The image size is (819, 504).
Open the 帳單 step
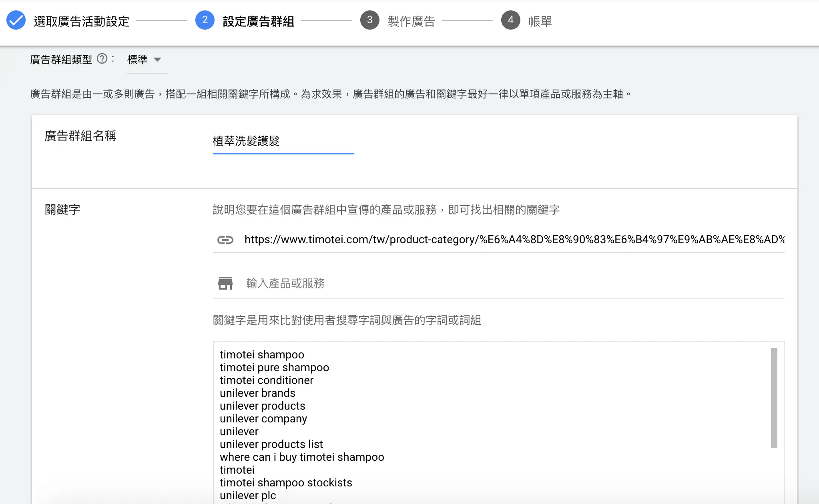coord(540,21)
